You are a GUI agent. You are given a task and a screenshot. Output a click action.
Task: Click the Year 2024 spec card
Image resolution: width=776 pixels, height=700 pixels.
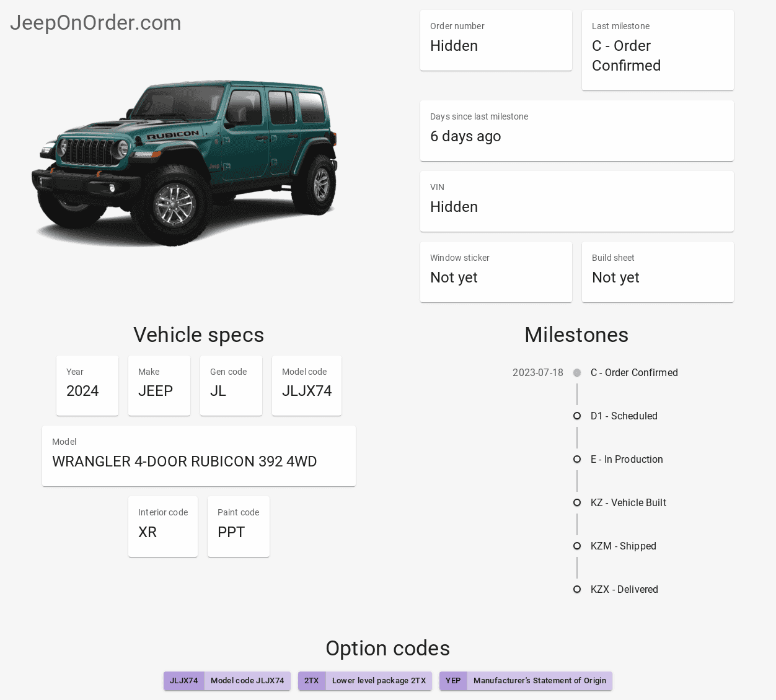click(x=87, y=385)
